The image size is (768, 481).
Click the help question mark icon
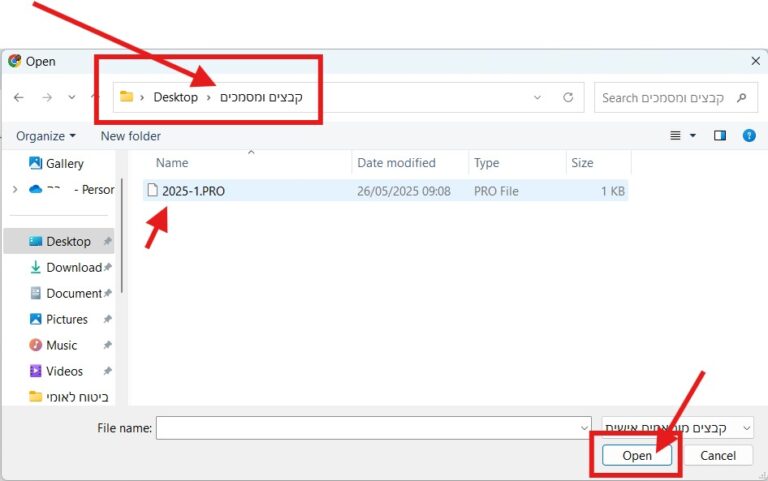click(749, 135)
